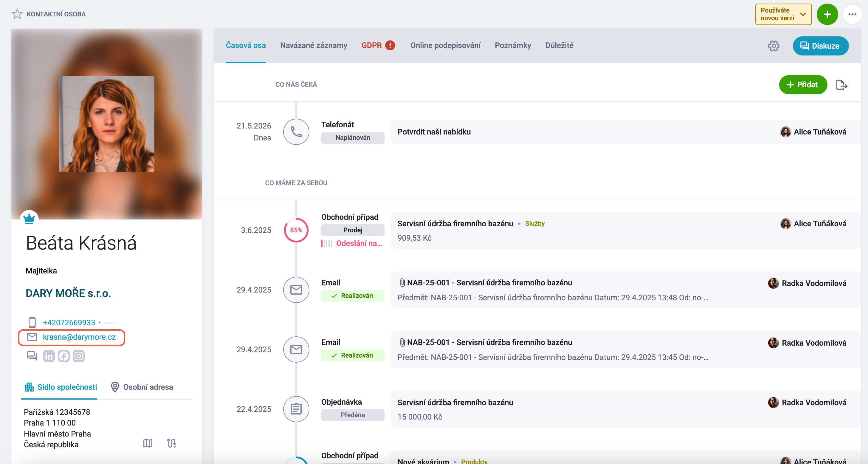The height and width of the screenshot is (464, 868).
Task: Click the green plus add button
Action: (x=827, y=15)
